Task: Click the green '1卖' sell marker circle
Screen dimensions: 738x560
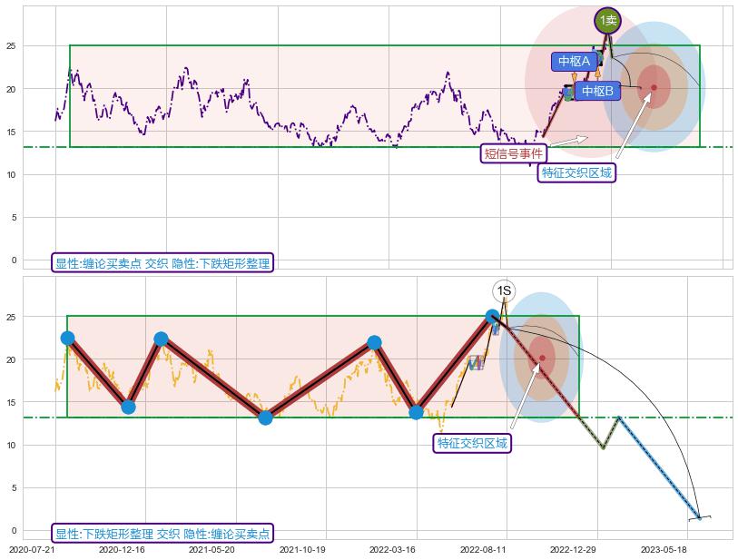Action: tap(607, 20)
